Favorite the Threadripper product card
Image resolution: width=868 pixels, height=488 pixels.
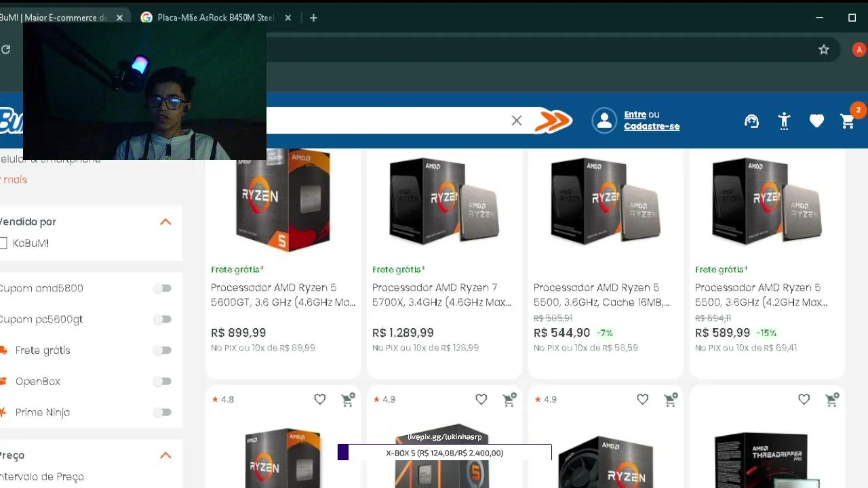click(804, 400)
